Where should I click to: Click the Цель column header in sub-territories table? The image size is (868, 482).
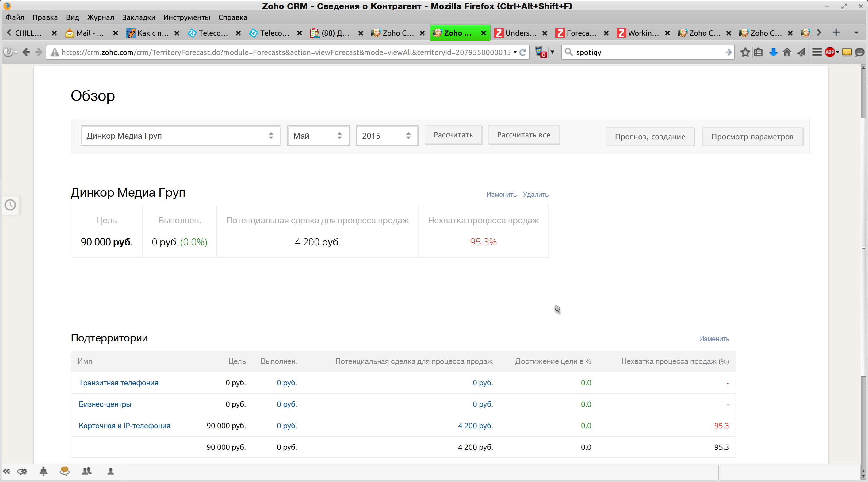tap(237, 361)
